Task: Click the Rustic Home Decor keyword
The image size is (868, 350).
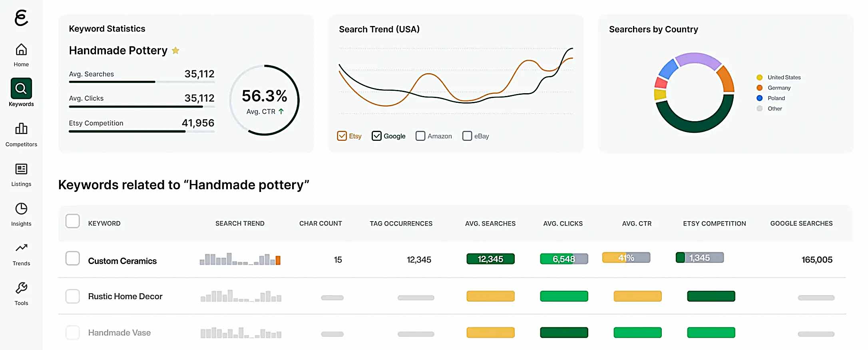Action: coord(125,296)
